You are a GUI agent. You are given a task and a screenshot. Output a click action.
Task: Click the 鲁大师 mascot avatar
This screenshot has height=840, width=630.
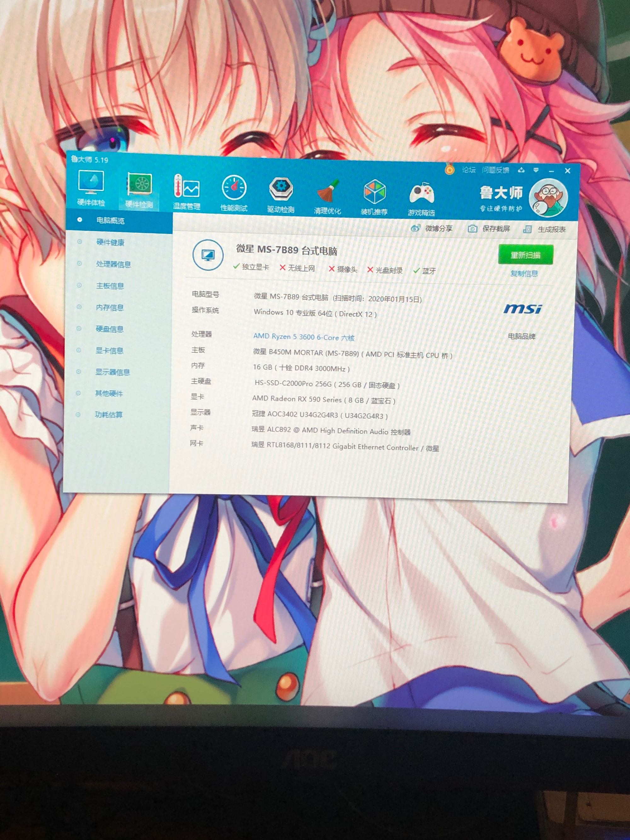point(548,198)
